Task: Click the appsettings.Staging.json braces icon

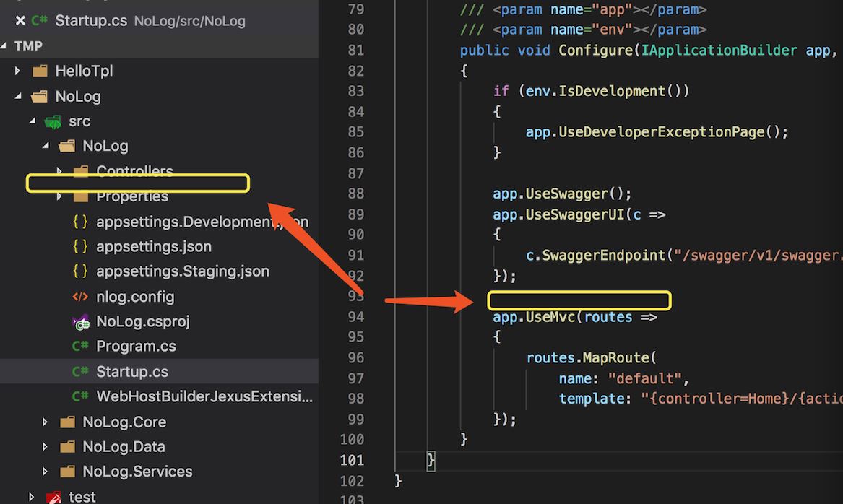Action: click(80, 271)
